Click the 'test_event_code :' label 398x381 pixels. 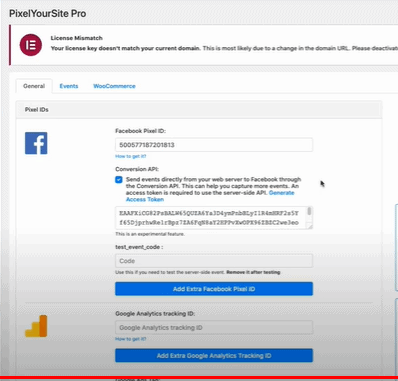coord(139,247)
